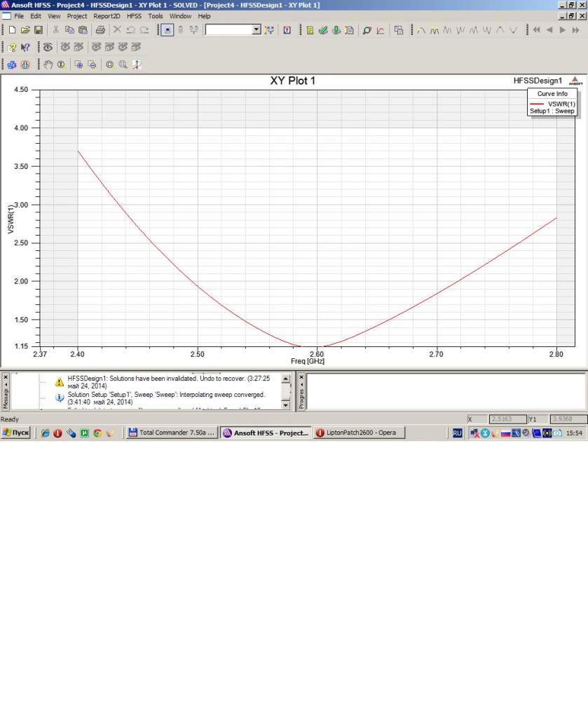Click the yellow Add Solution Setup icon
588x718 pixels.
(310, 30)
